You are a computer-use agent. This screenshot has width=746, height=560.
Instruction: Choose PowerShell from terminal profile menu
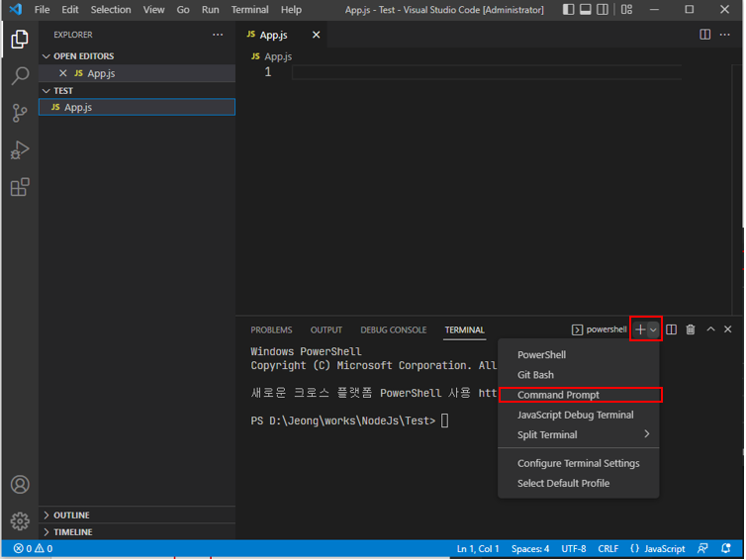pos(579,354)
